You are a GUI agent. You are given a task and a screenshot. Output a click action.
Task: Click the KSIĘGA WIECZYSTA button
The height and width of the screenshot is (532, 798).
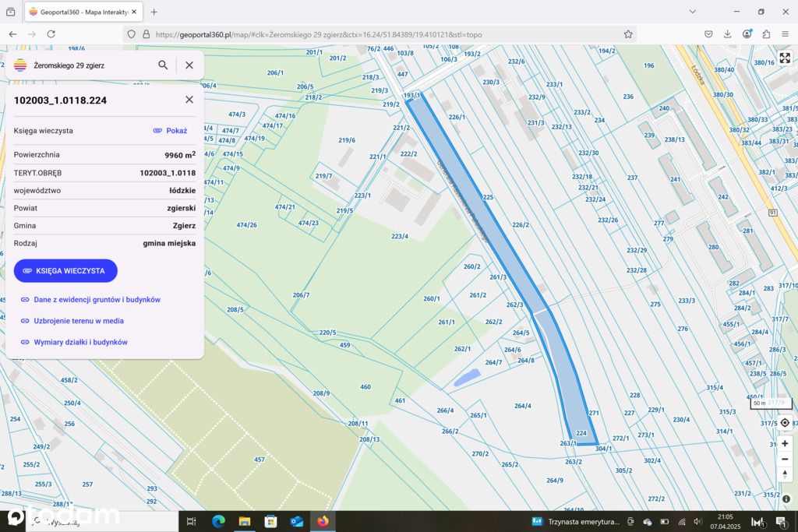tap(65, 270)
